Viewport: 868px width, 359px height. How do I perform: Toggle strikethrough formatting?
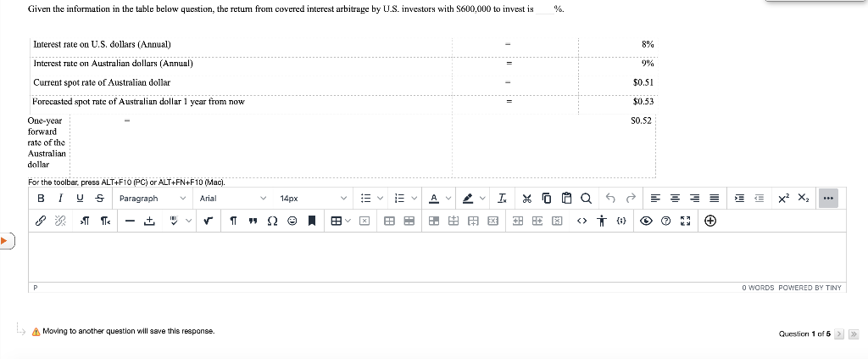pos(99,199)
